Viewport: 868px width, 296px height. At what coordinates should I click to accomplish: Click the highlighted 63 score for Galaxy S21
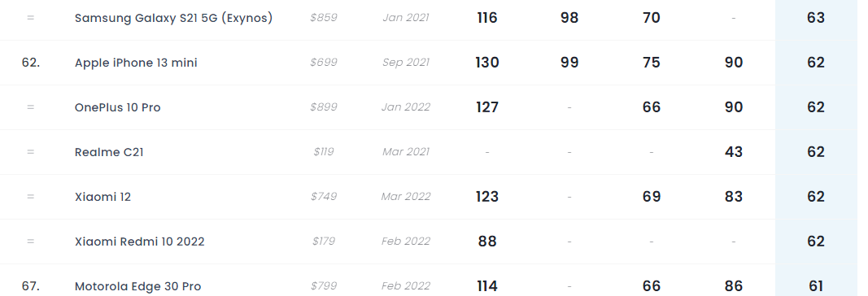pos(815,18)
